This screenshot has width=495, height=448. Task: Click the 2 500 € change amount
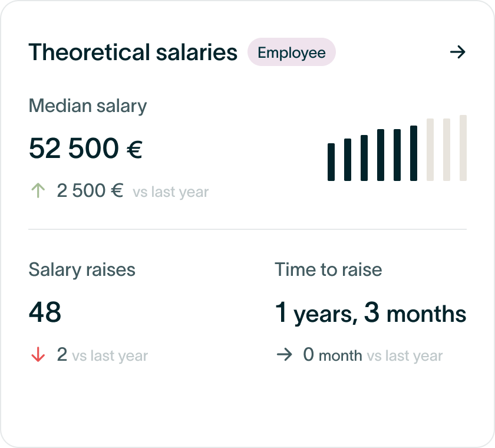(x=90, y=190)
